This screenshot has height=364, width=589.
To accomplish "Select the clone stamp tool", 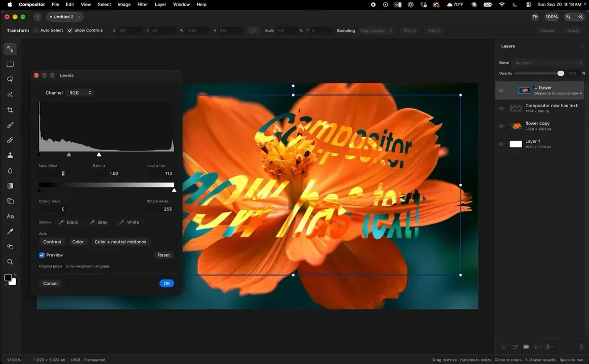I will [10, 155].
